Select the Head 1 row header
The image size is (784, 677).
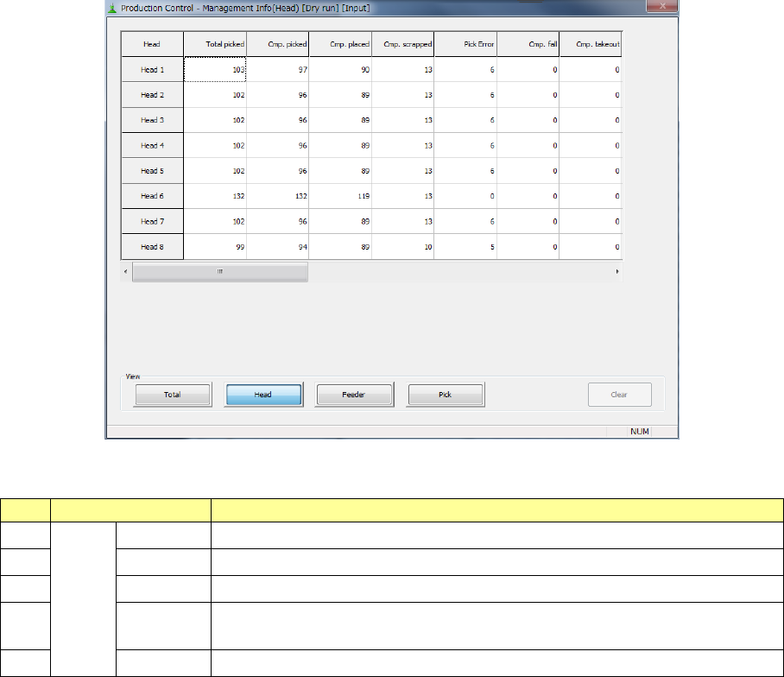point(152,69)
